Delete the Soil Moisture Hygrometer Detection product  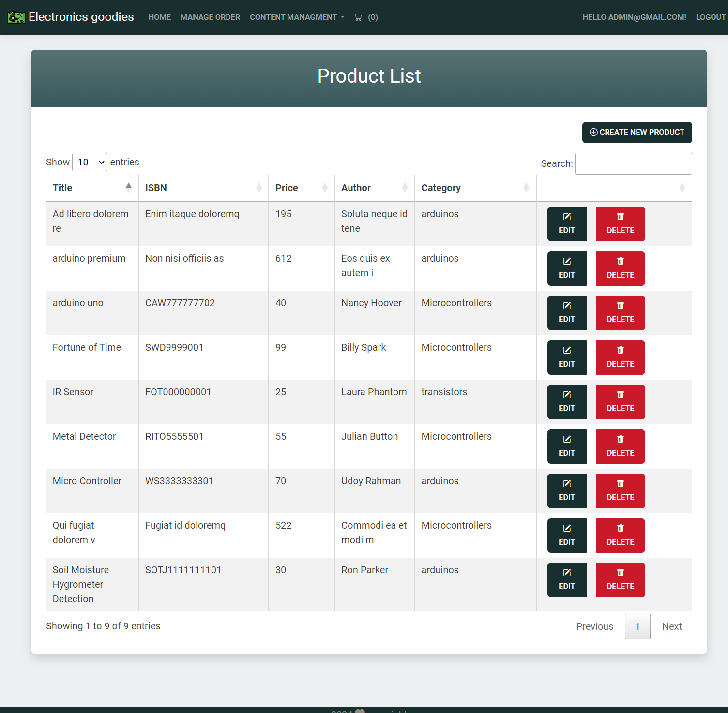(621, 580)
